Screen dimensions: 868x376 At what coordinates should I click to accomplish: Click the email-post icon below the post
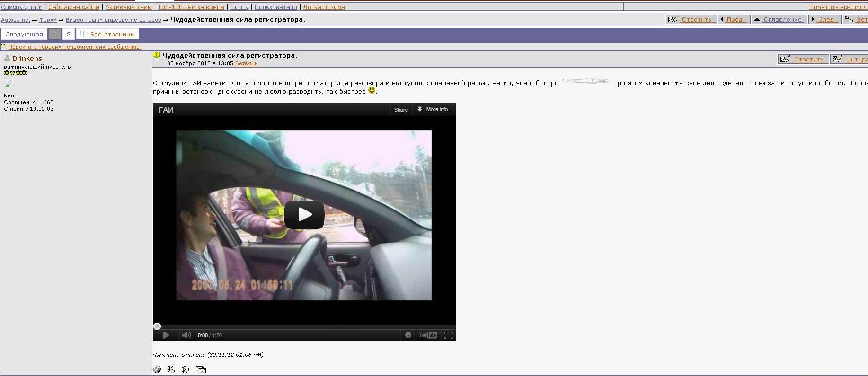[201, 369]
